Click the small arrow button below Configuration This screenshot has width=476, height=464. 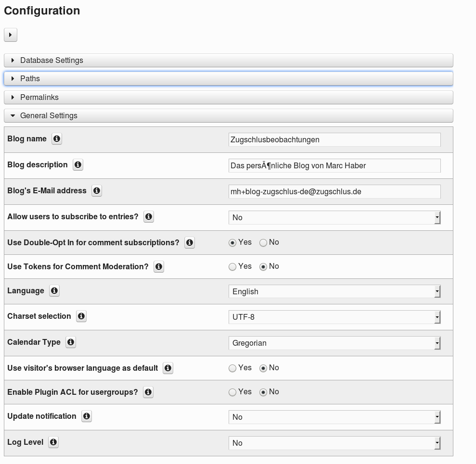pyautogui.click(x=10, y=35)
